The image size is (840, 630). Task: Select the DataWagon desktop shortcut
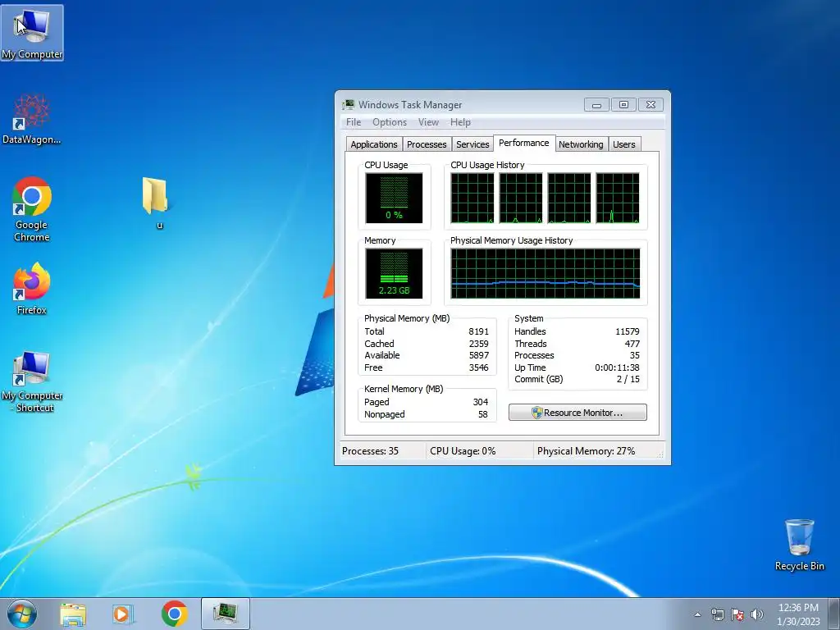coord(31,119)
